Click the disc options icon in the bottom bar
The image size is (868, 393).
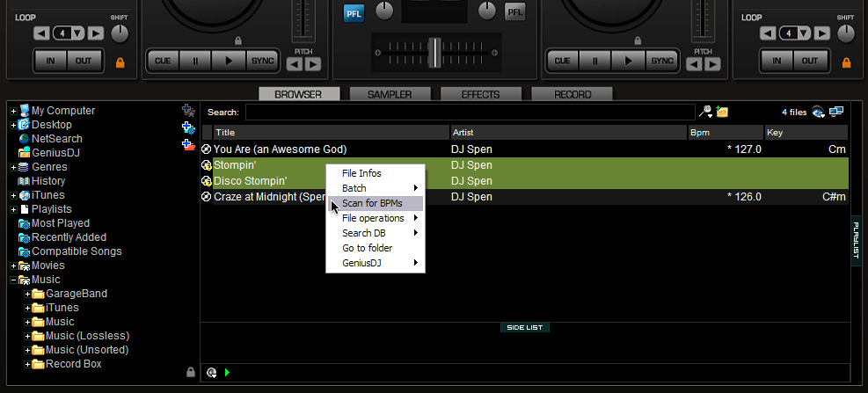(x=211, y=373)
